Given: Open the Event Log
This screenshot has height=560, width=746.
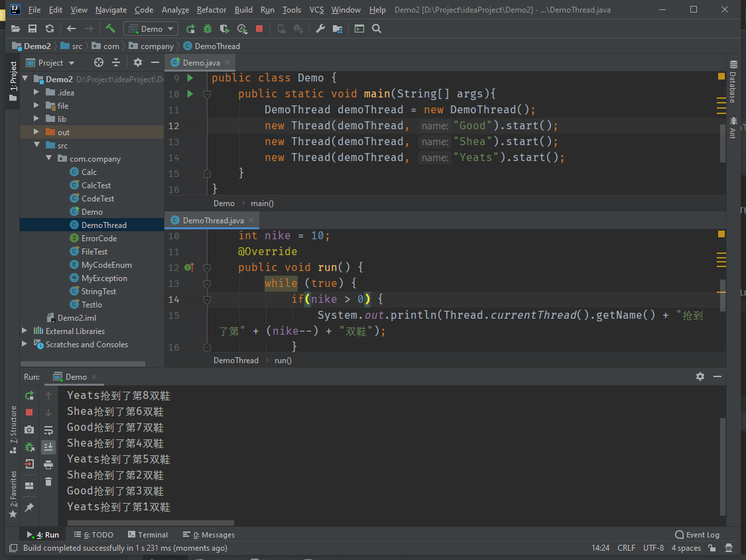Looking at the screenshot, I should pos(697,535).
